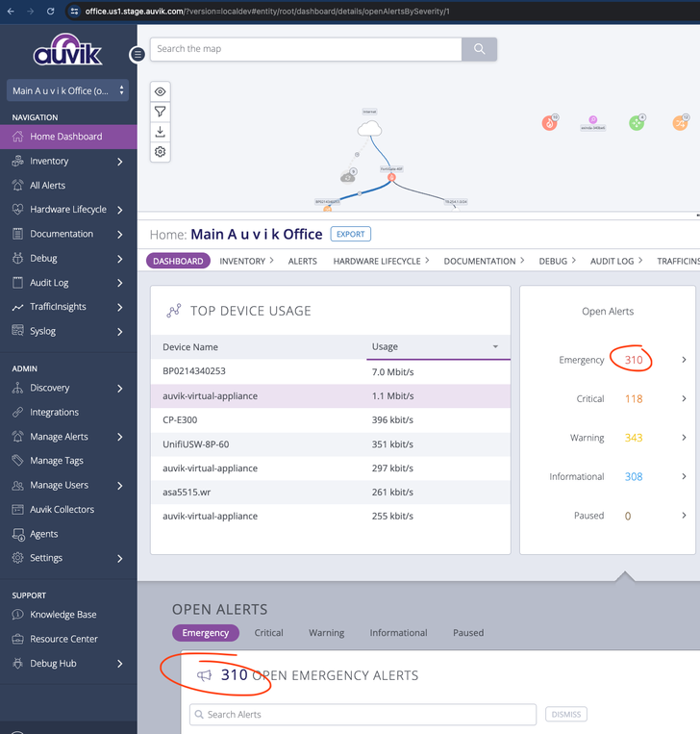Click the Knowledge Base support link
The height and width of the screenshot is (734, 700).
pyautogui.click(x=63, y=615)
